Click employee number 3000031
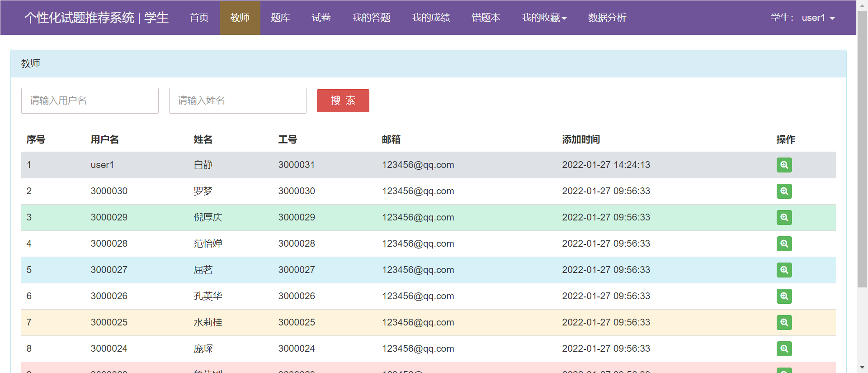The width and height of the screenshot is (868, 373). click(297, 165)
